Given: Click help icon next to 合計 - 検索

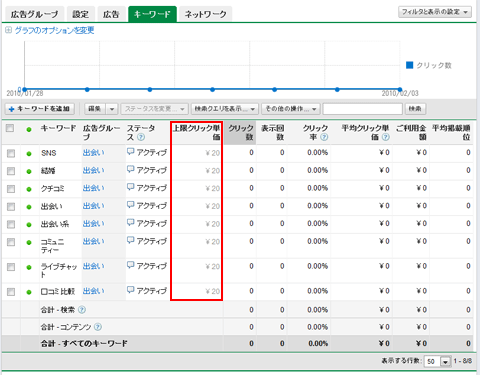Looking at the screenshot, I should click(82, 310).
